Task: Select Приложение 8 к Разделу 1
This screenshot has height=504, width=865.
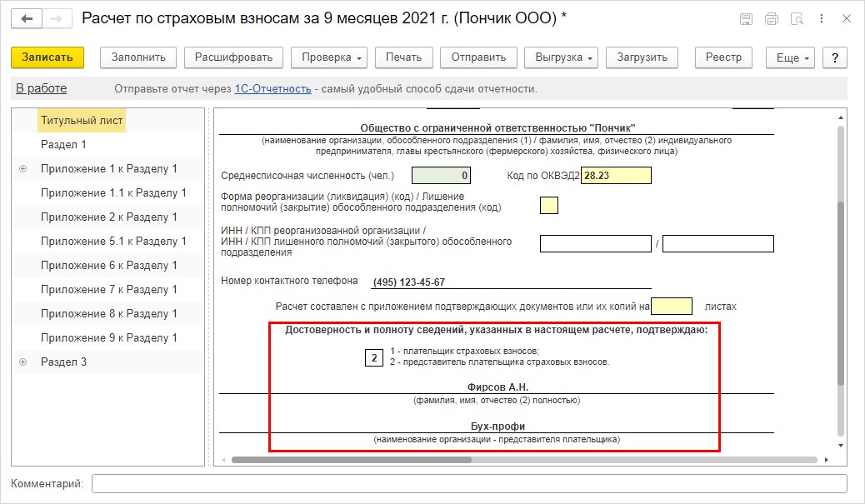Action: [x=108, y=314]
